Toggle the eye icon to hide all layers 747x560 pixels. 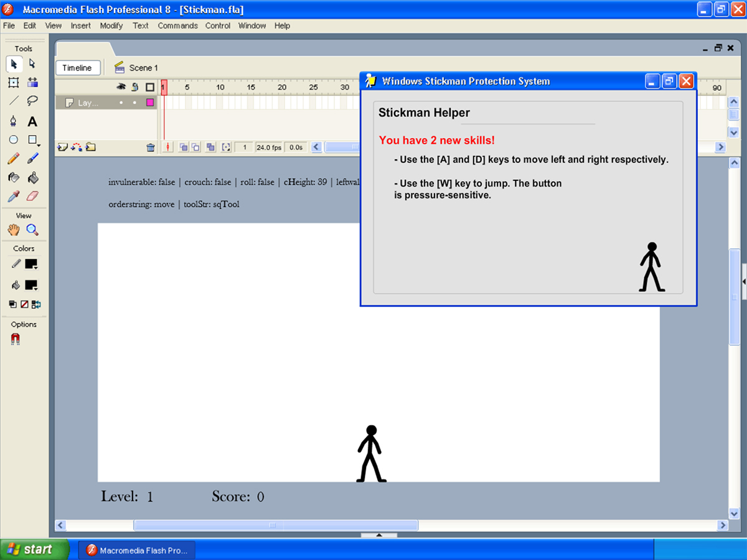[121, 87]
